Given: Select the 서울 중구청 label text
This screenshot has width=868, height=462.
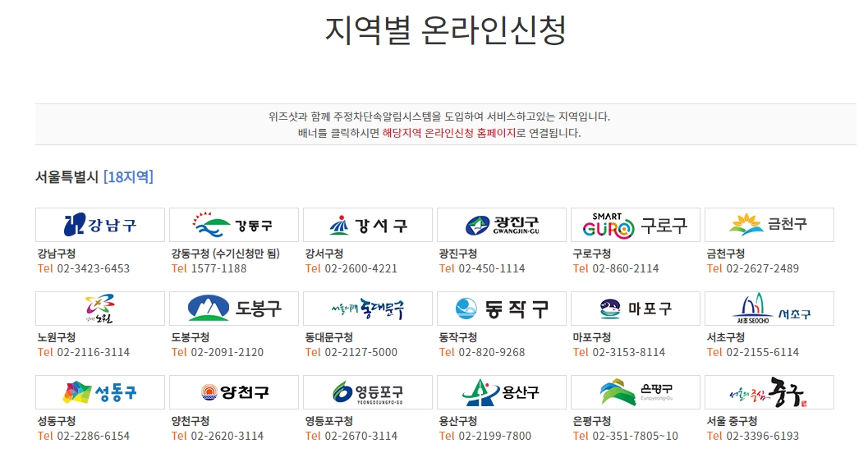Looking at the screenshot, I should [733, 420].
